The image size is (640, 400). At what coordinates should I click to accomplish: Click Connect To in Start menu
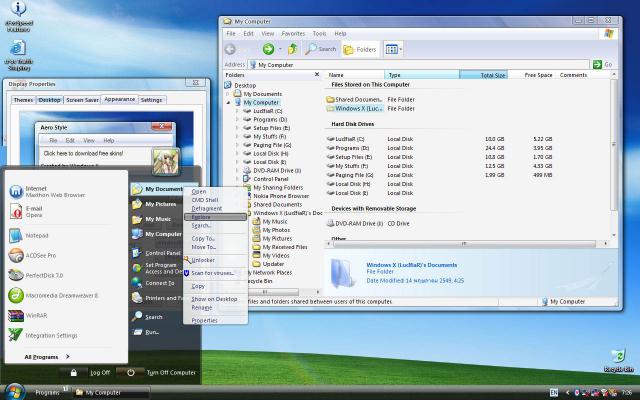point(153,283)
